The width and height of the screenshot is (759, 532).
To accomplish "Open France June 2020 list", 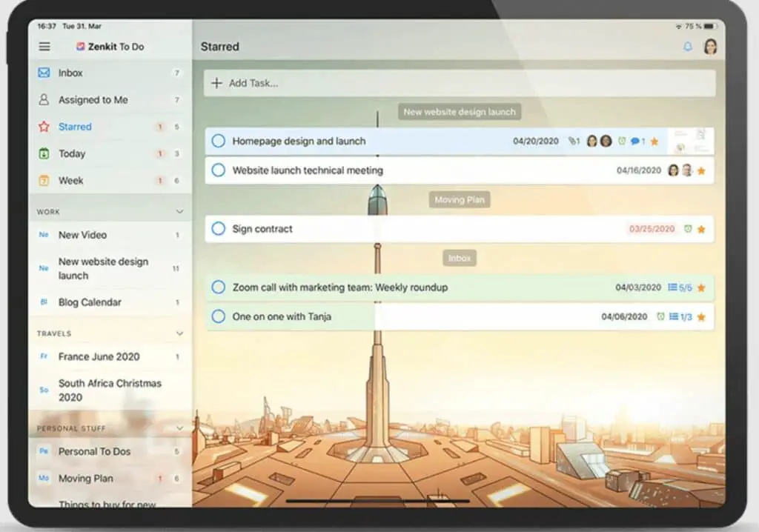I will [x=99, y=356].
